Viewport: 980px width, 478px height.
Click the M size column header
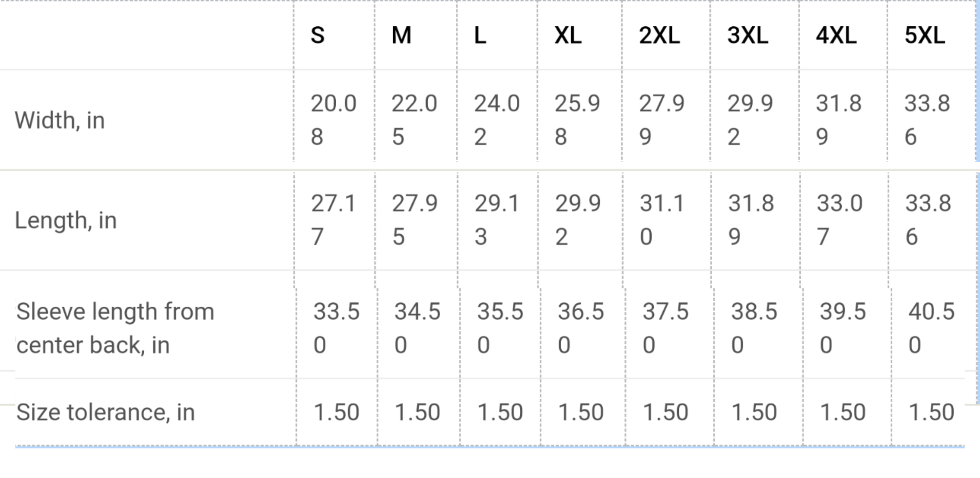pos(401,35)
